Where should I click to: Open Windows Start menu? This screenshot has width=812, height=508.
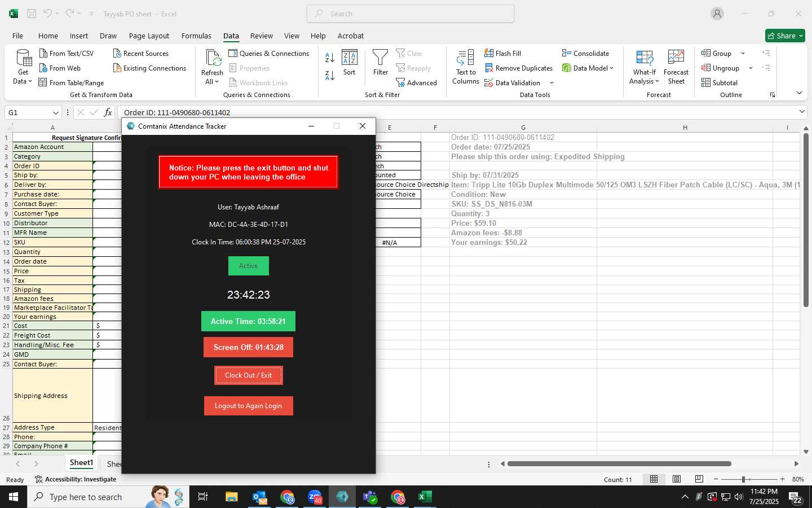[x=13, y=497]
